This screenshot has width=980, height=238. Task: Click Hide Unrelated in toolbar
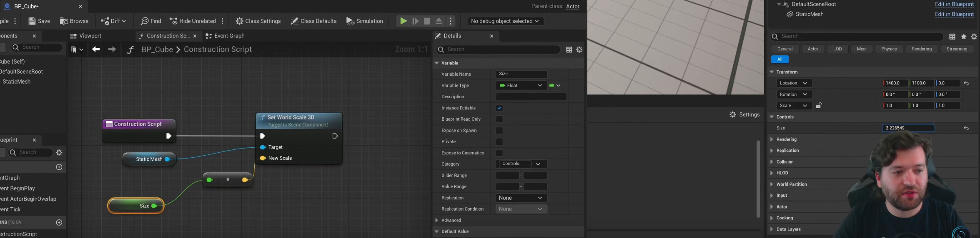pyautogui.click(x=193, y=21)
